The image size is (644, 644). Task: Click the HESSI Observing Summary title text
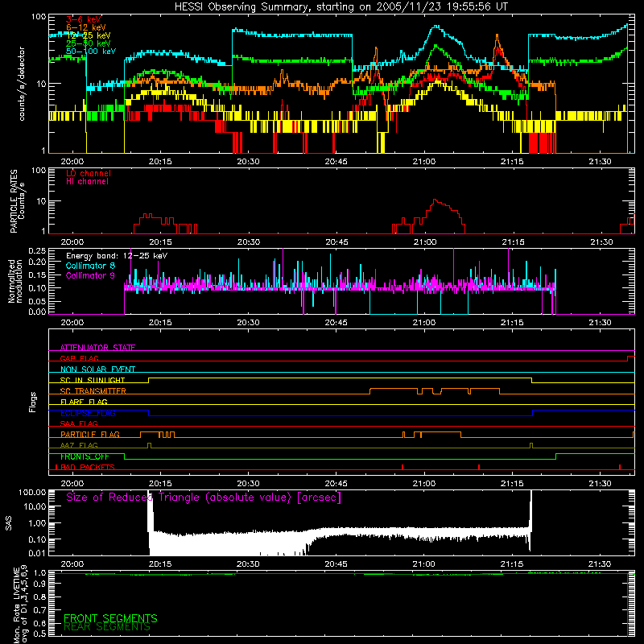(x=341, y=7)
